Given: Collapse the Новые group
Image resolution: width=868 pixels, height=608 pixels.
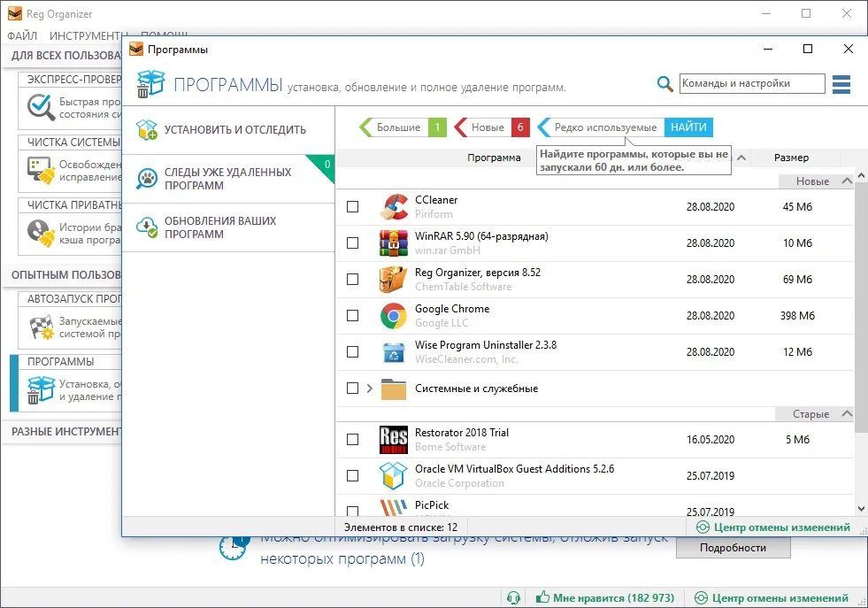Looking at the screenshot, I should 847,181.
